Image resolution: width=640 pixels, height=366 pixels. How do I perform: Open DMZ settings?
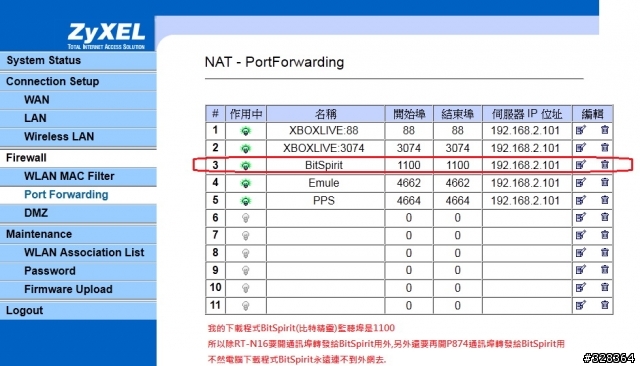point(78,213)
